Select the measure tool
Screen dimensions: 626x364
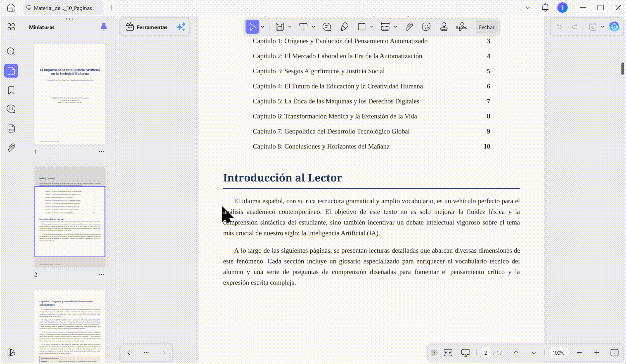[x=385, y=27]
